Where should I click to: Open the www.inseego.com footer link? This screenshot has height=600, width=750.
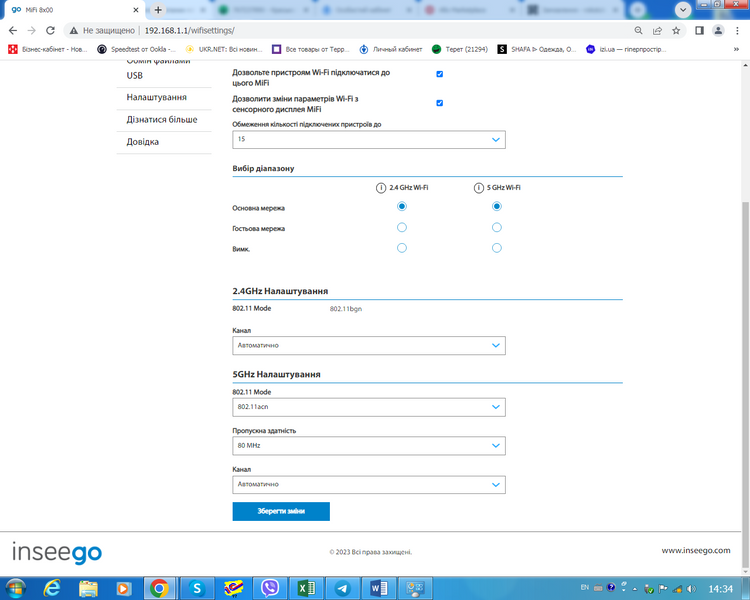[696, 550]
